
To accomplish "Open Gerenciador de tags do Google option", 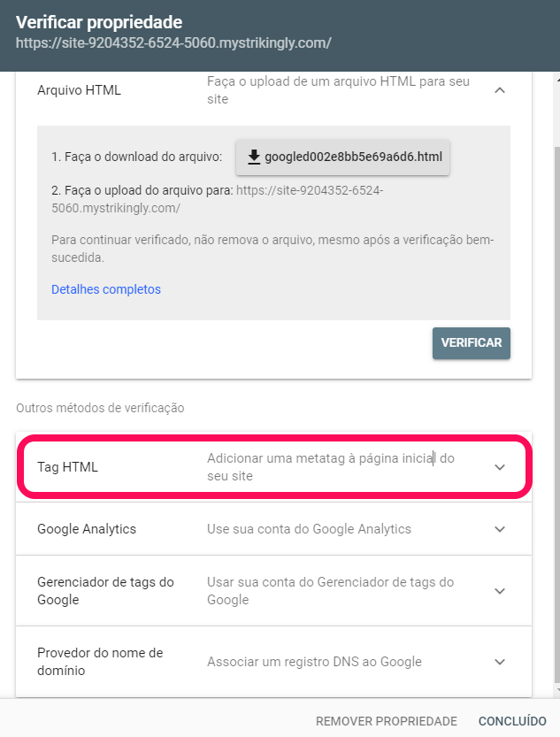I will click(274, 591).
